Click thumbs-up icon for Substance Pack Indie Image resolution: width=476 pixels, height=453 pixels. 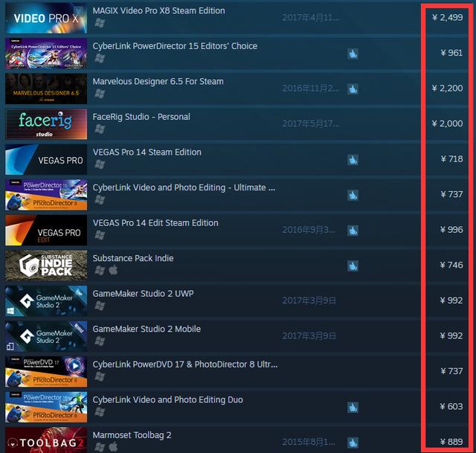click(353, 266)
